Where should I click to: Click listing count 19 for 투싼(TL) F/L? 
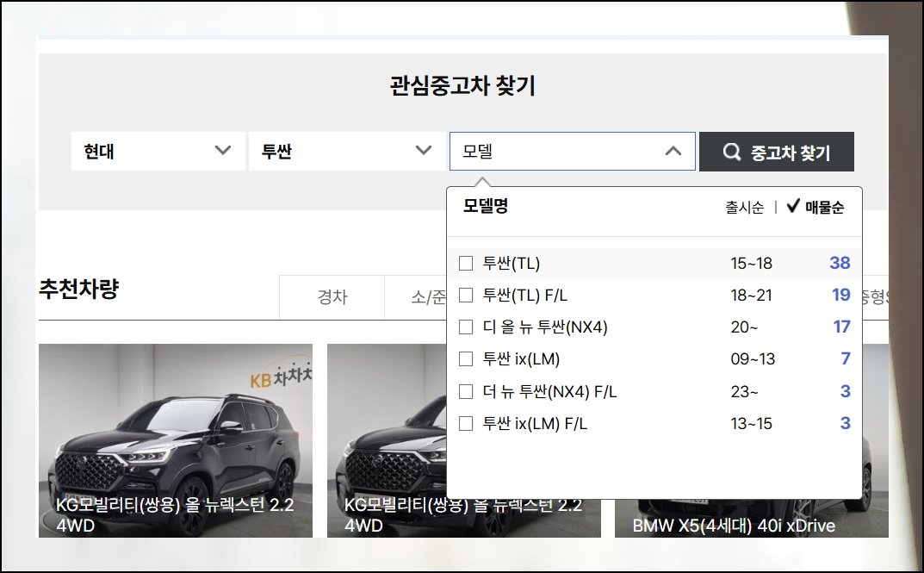(841, 295)
